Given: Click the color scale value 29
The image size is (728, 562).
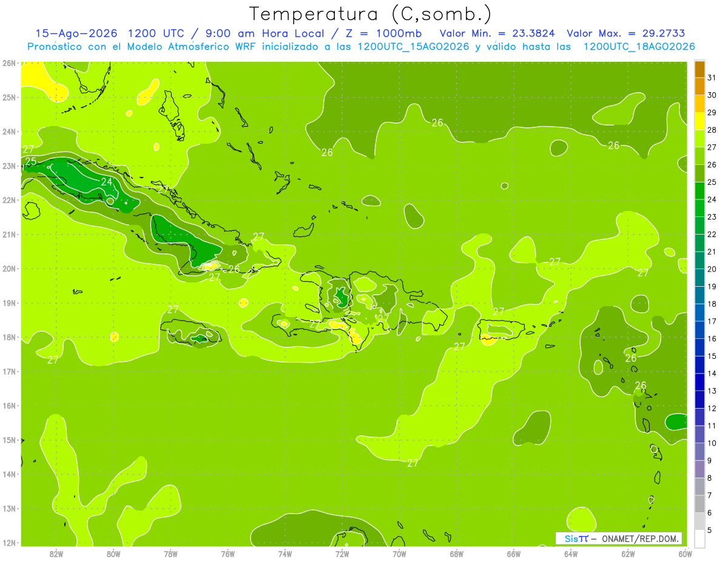Looking at the screenshot, I should click(712, 113).
